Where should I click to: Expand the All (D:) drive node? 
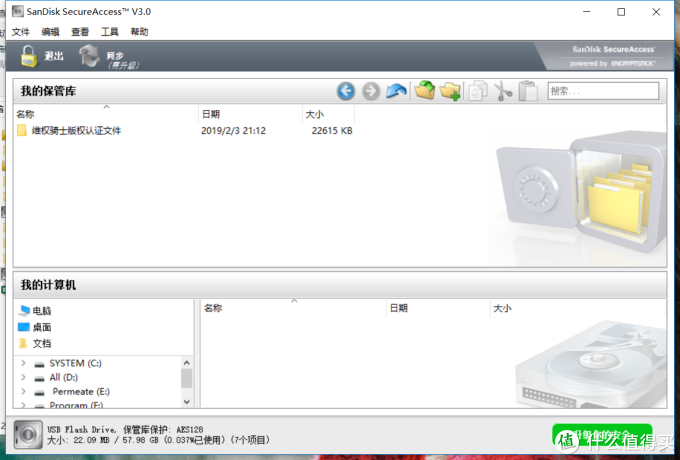[23, 378]
